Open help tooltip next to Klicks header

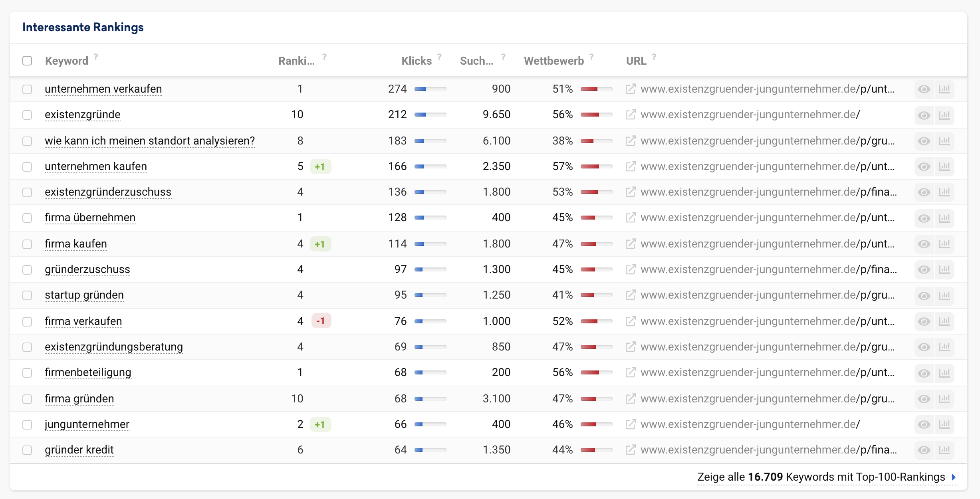[x=439, y=57]
